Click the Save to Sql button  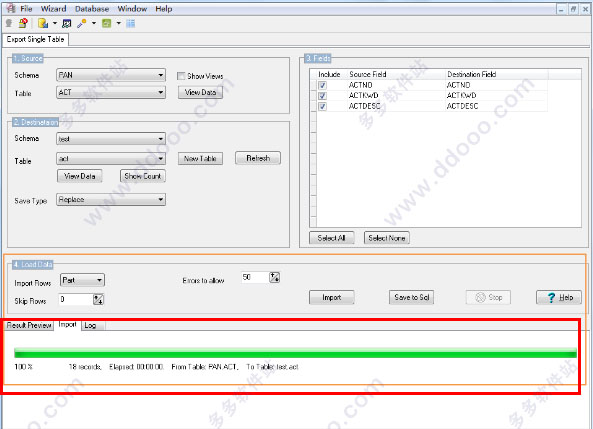(411, 297)
